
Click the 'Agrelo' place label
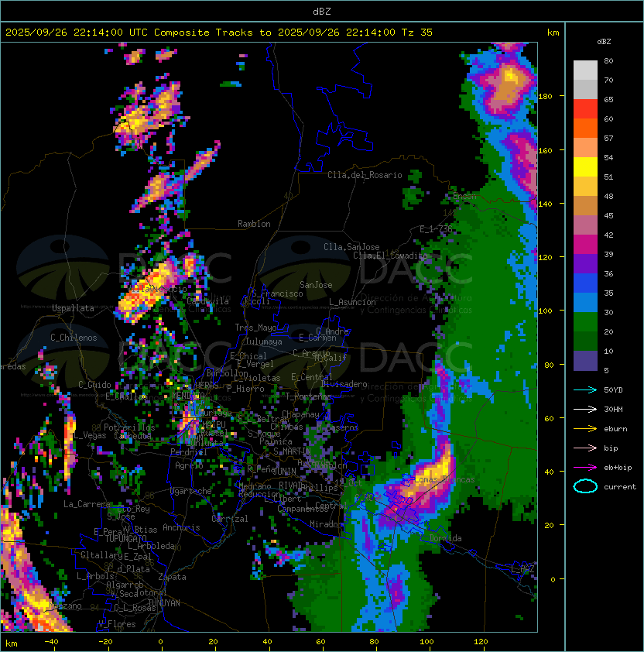point(189,465)
